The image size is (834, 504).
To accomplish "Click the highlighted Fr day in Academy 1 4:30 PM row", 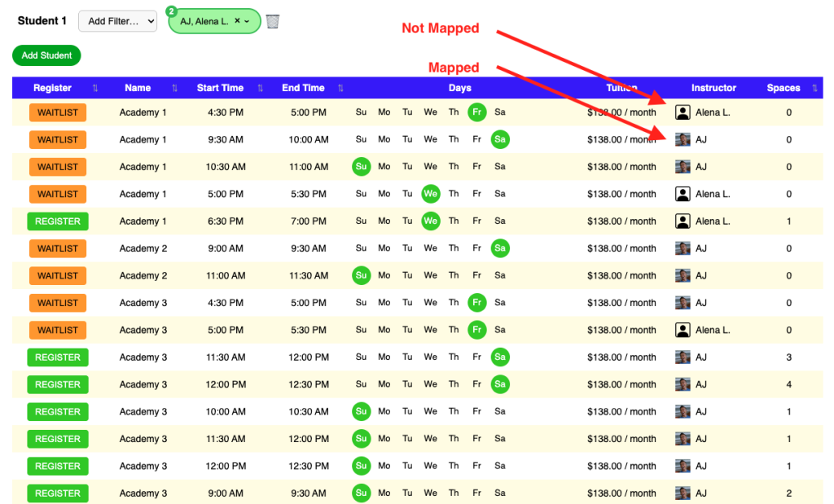I will tap(477, 112).
